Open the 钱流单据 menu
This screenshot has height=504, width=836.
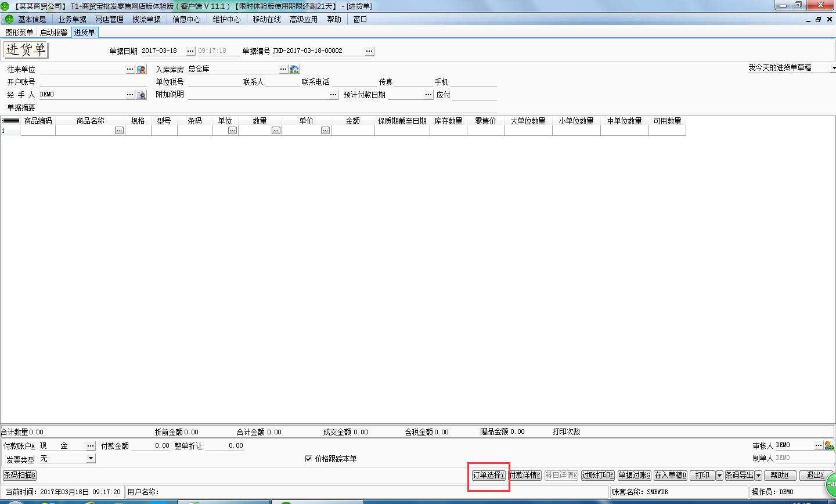pyautogui.click(x=147, y=19)
